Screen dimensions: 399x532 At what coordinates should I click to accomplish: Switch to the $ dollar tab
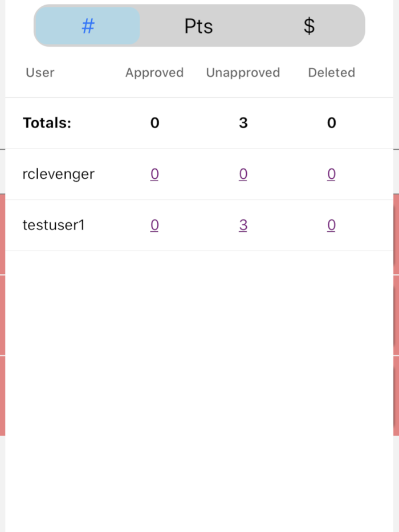(308, 25)
